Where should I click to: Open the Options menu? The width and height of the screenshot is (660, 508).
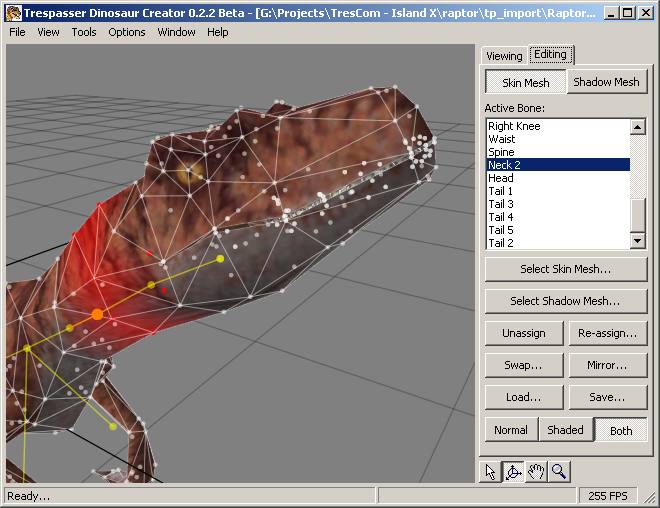coord(127,32)
